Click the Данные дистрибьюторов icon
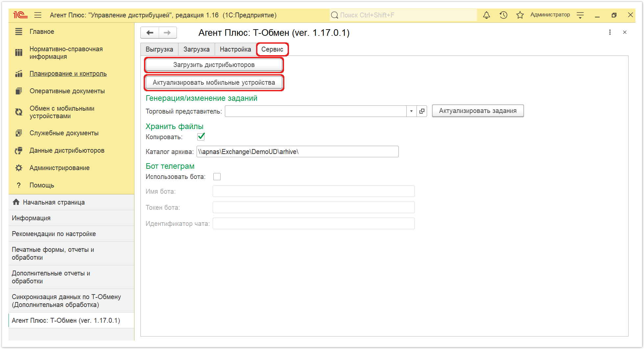644x349 pixels. click(x=19, y=150)
